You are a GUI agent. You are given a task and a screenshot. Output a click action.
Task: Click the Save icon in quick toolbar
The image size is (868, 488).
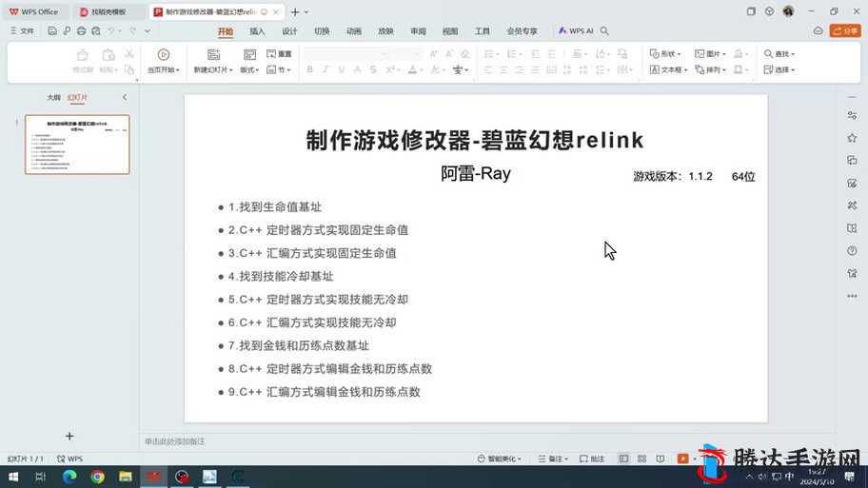click(x=52, y=31)
